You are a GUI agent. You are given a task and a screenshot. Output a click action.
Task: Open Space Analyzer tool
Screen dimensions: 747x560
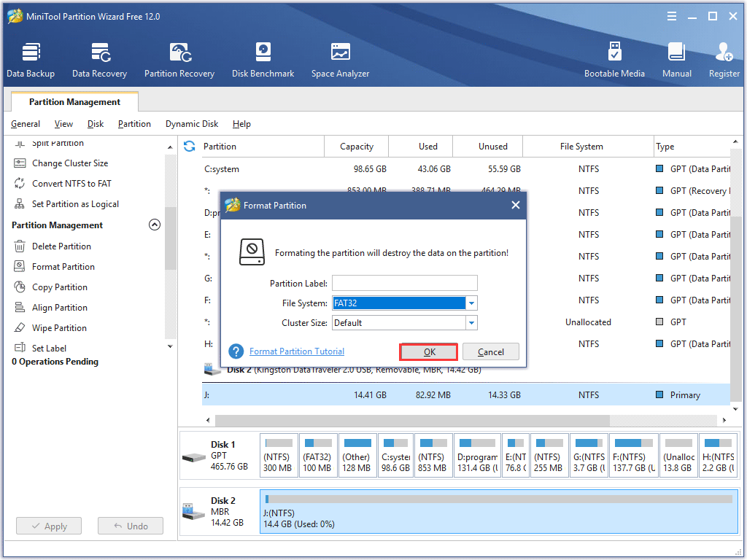pyautogui.click(x=340, y=60)
